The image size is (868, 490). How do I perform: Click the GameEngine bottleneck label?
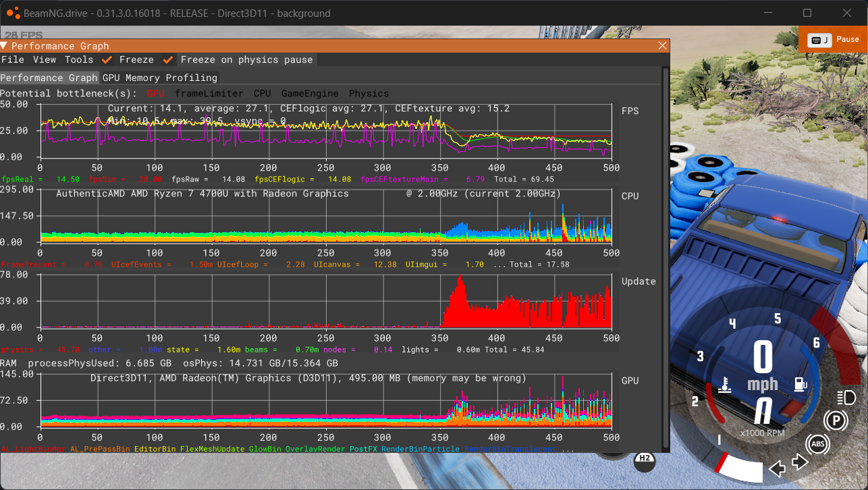click(310, 93)
